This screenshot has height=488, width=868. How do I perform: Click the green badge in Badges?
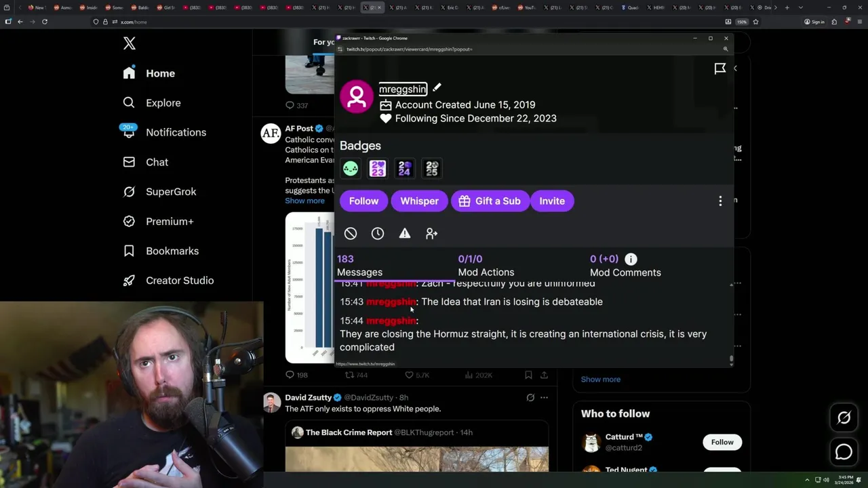coord(351,169)
